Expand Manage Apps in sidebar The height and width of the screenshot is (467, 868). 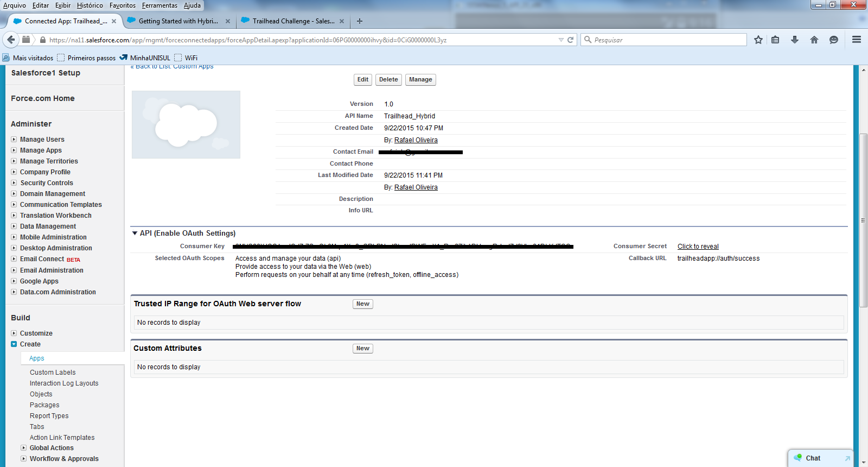point(14,150)
